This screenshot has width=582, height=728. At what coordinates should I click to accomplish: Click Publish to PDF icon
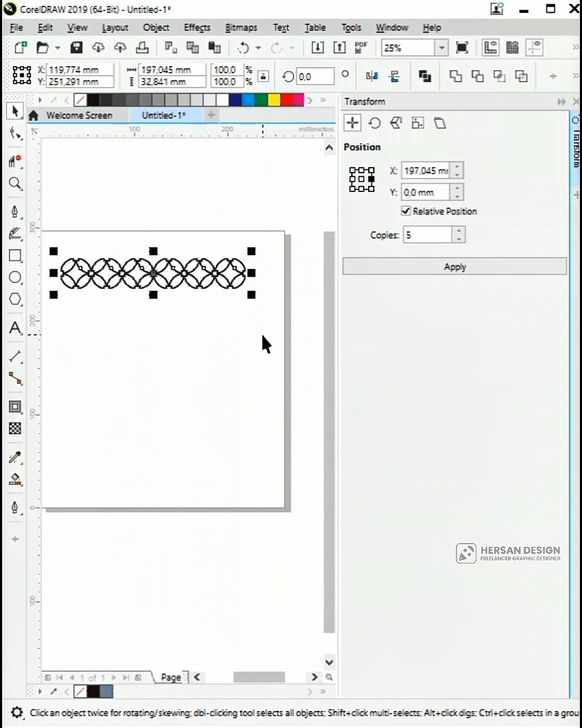(x=361, y=47)
